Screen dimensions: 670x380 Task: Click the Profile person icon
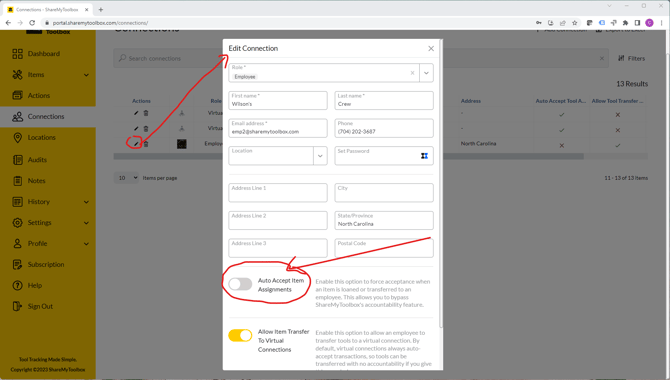(18, 244)
